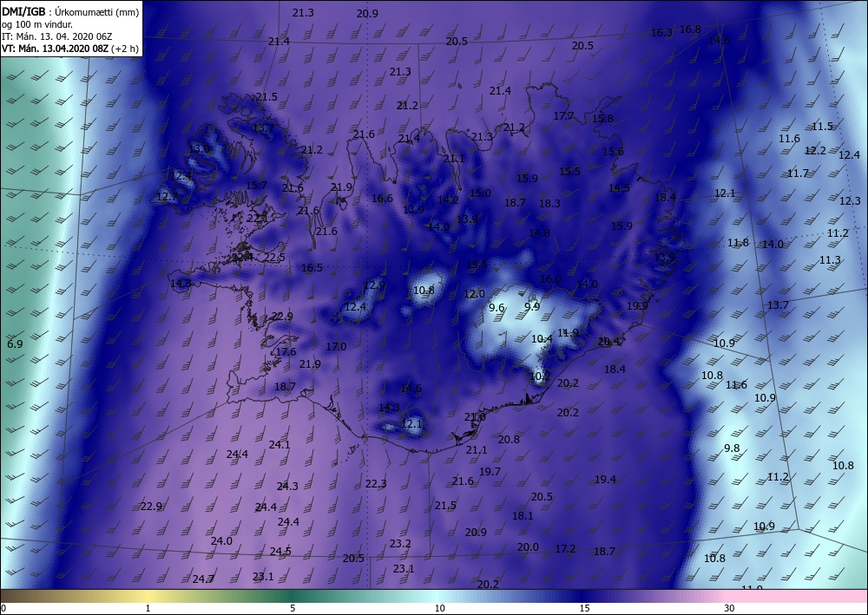Image resolution: width=868 pixels, height=615 pixels.
Task: Click the map value 20.8
Action: [509, 440]
